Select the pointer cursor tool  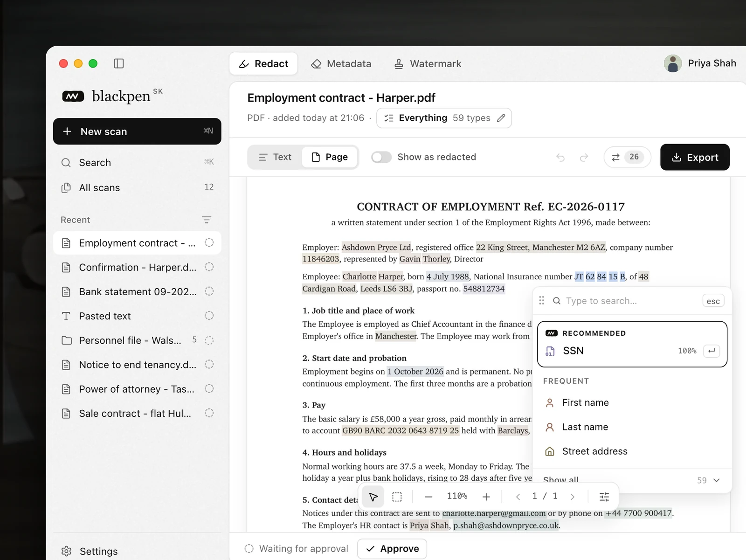373,497
